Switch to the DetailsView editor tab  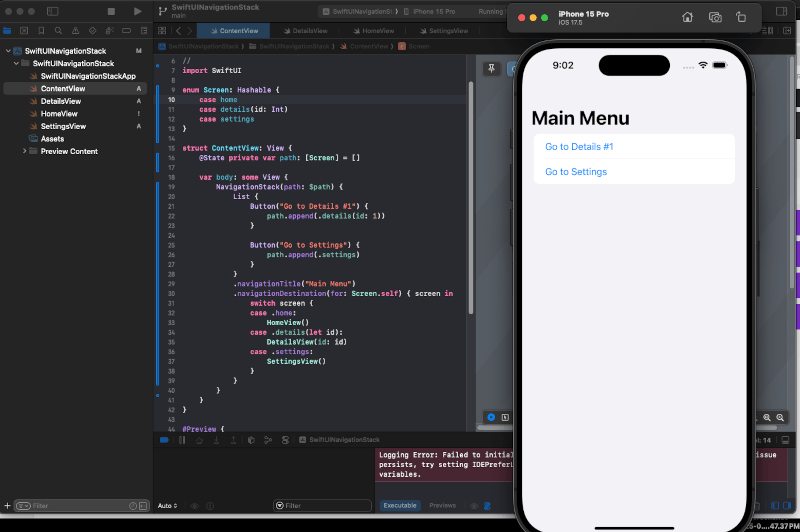pos(306,31)
